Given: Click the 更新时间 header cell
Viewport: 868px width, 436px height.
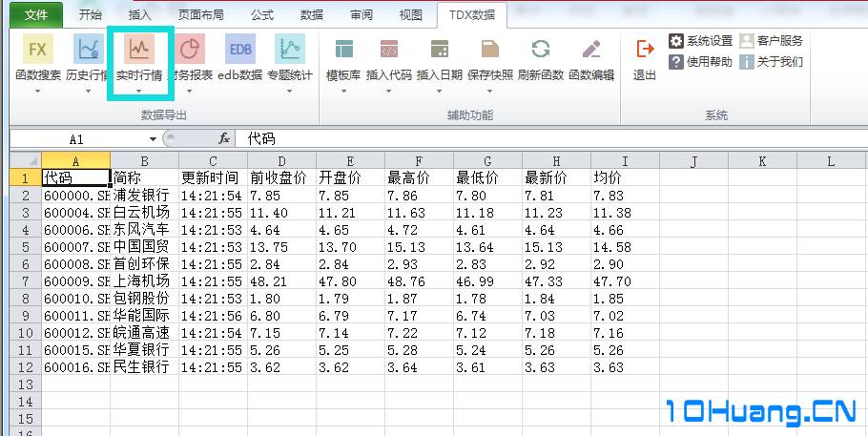Looking at the screenshot, I should click(213, 177).
